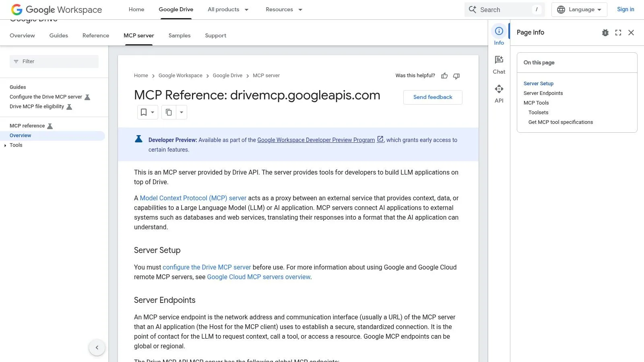The width and height of the screenshot is (644, 362).
Task: Click the globe Language icon
Action: pyautogui.click(x=561, y=9)
